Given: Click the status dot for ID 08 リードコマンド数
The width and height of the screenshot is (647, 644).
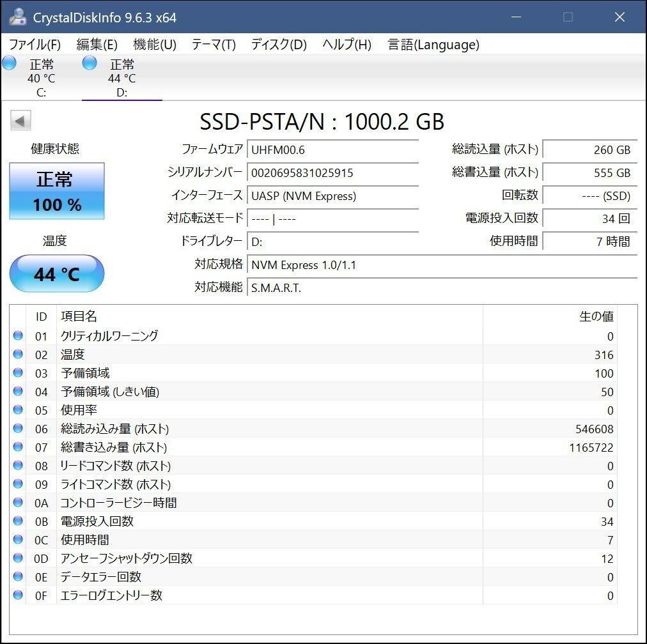Looking at the screenshot, I should (18, 466).
